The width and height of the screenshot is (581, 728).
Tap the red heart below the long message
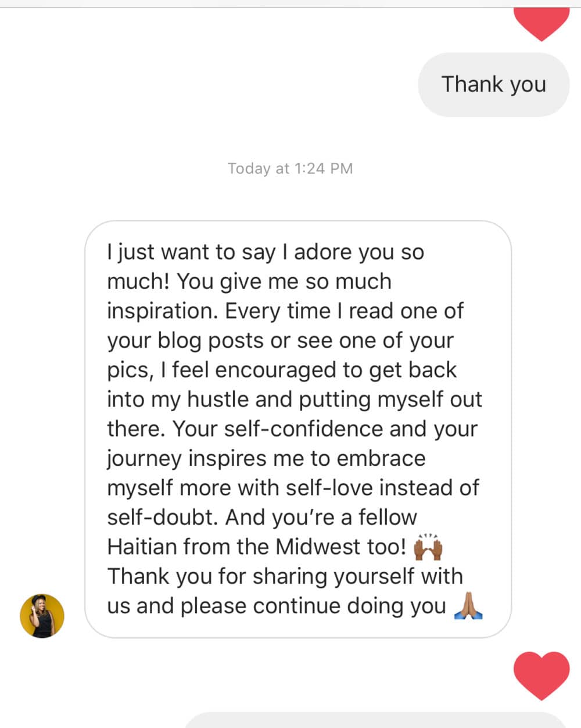(541, 675)
